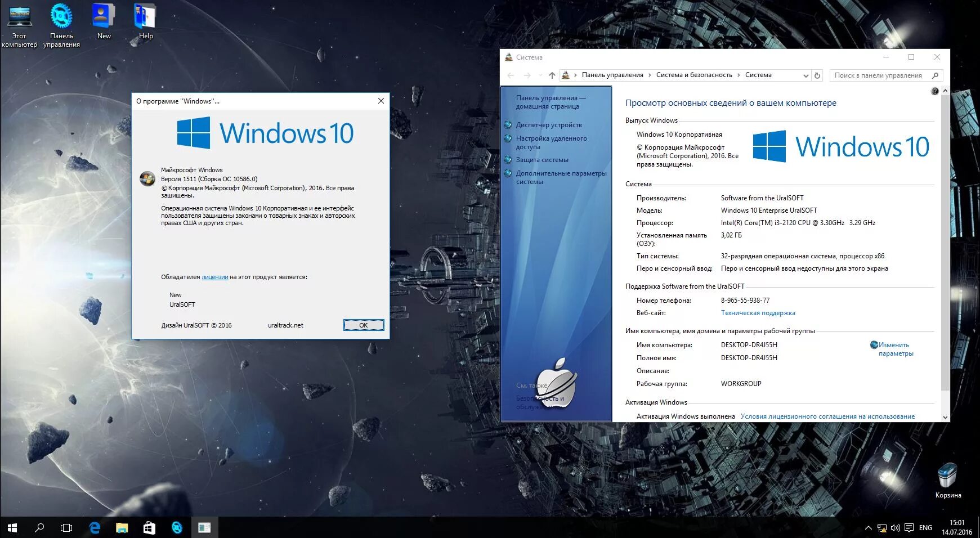The image size is (980, 538).
Task: Click the '3,02 ГБ' installed memory value
Action: (731, 235)
